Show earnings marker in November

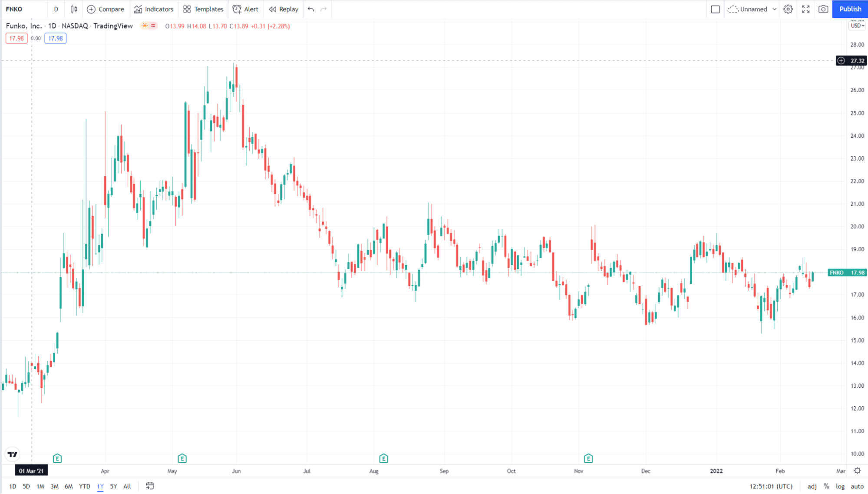(588, 458)
